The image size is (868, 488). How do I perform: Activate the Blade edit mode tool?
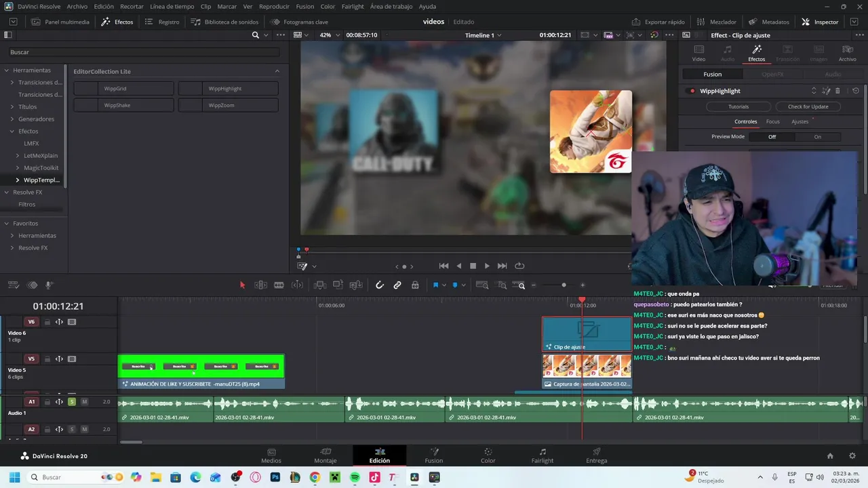point(279,285)
